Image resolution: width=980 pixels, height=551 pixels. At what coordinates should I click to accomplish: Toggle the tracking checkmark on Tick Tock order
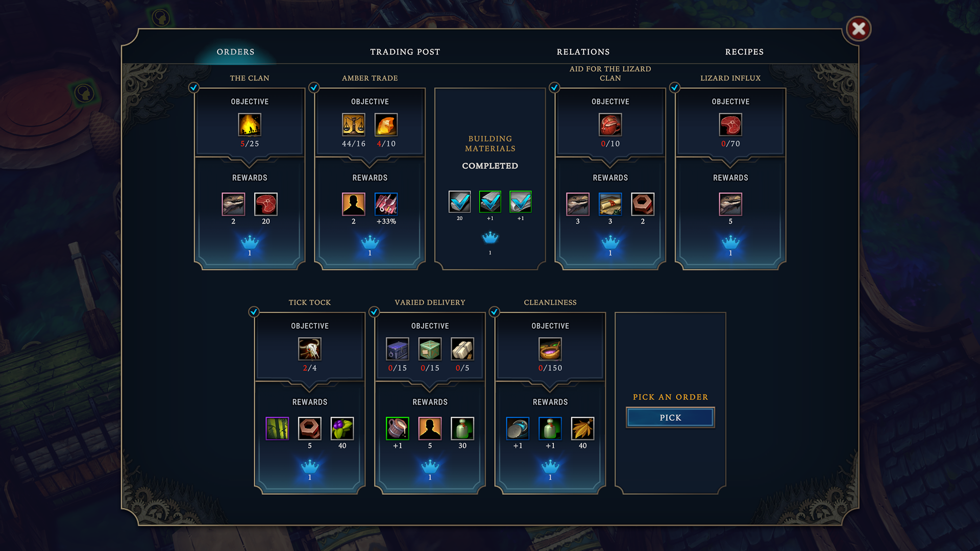(x=254, y=312)
